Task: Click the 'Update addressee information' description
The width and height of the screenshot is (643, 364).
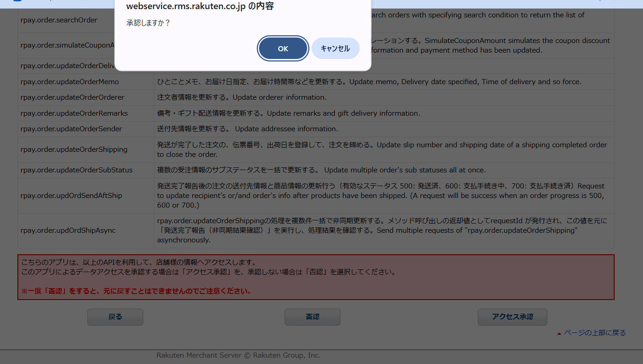Action: (248, 129)
